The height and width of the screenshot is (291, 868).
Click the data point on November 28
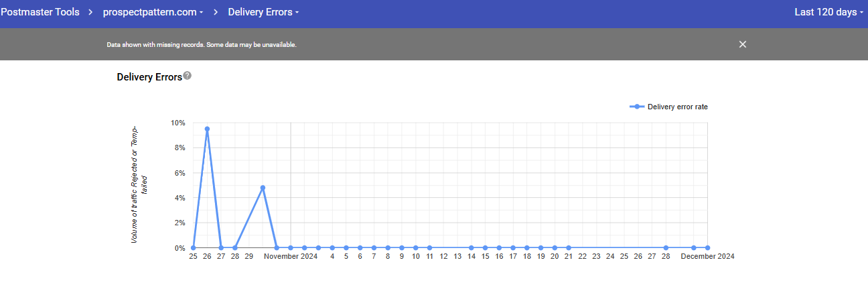pos(666,248)
